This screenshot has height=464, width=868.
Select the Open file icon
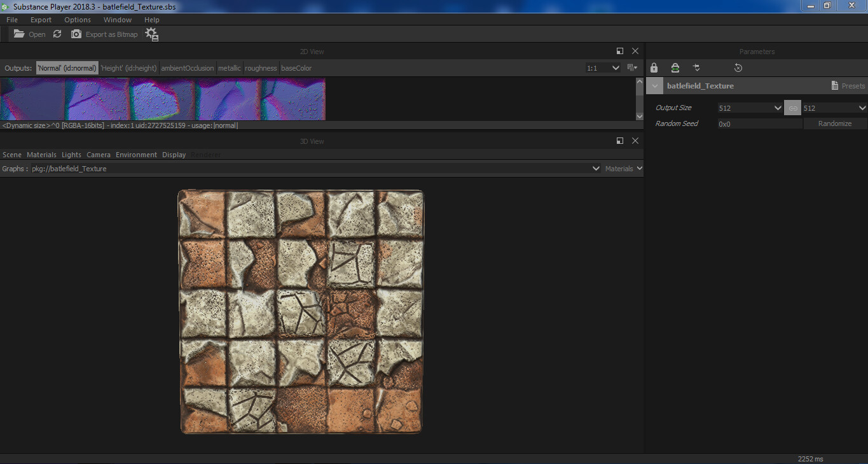coord(18,34)
